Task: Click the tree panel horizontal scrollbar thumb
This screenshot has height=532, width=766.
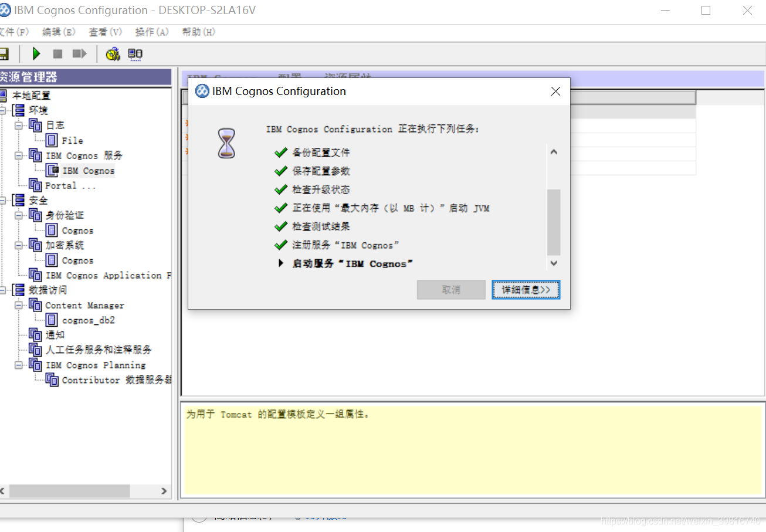Action: [x=69, y=491]
